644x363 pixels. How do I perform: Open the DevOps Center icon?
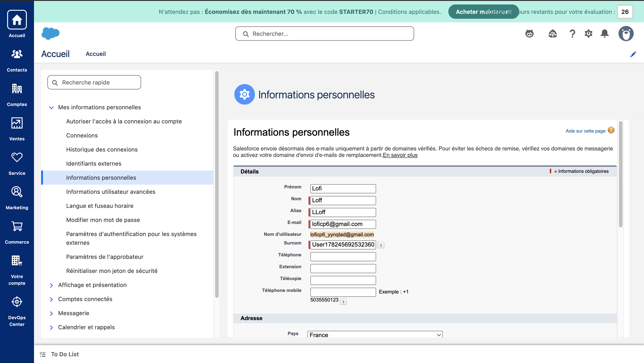point(17,302)
